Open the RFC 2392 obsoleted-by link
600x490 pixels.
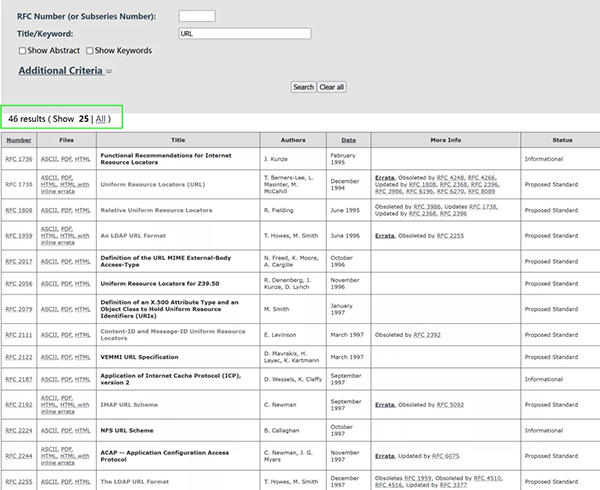pos(427,335)
